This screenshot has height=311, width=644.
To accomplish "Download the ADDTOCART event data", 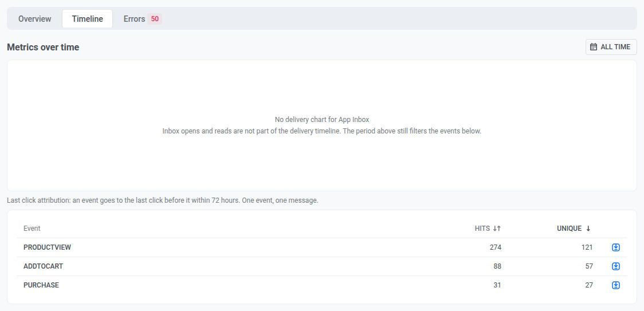I will click(616, 266).
